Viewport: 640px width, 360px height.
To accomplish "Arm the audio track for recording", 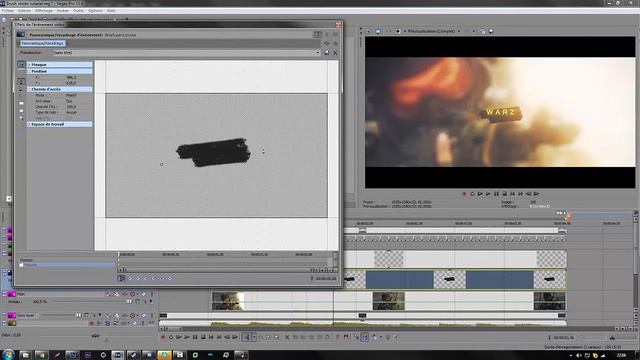I will point(91,323).
